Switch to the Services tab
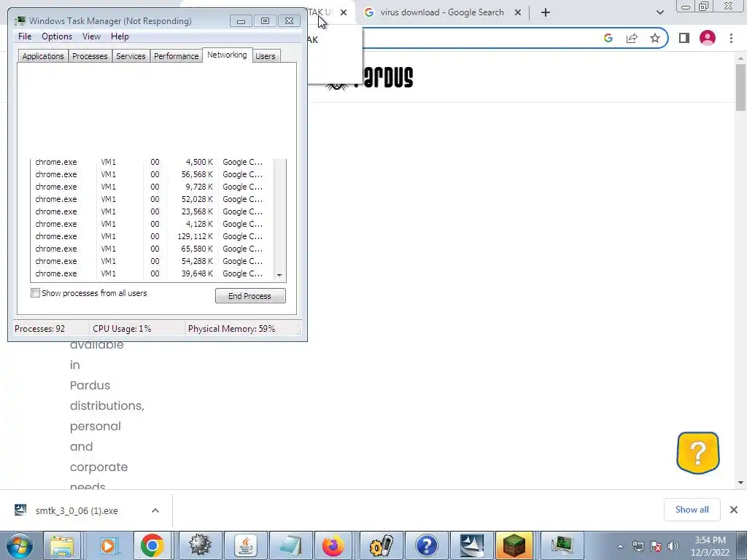Screen dimensions: 747x560 coord(131,55)
